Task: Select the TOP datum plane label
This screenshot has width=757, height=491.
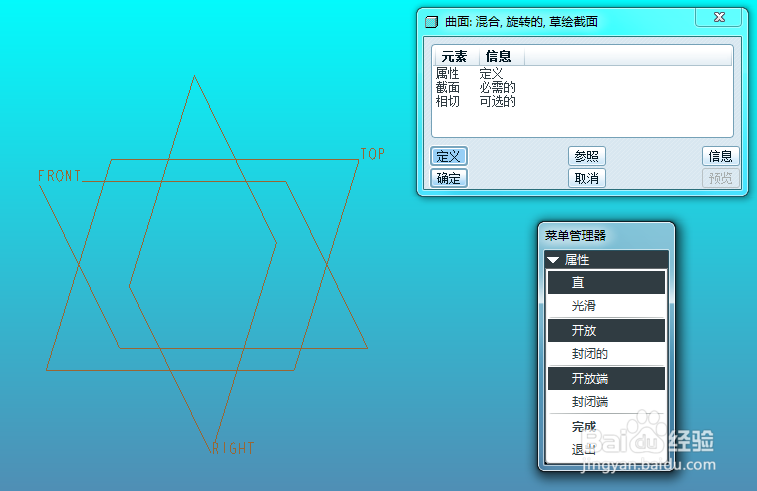Action: click(373, 154)
